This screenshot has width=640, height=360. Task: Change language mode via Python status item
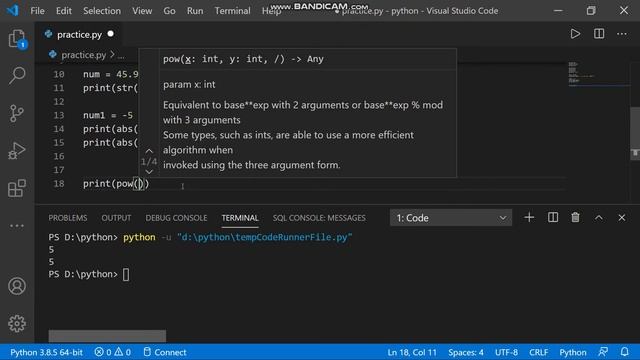pyautogui.click(x=573, y=352)
